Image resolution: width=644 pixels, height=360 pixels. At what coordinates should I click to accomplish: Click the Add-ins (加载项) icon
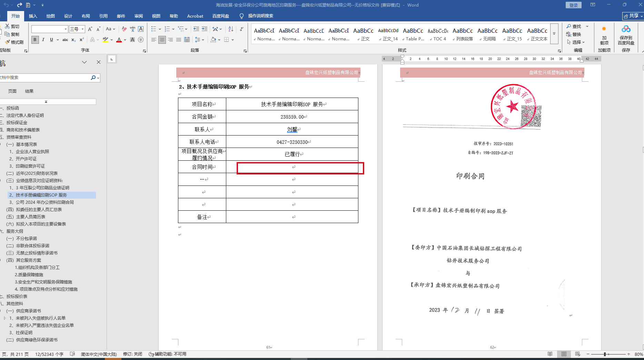[604, 29]
